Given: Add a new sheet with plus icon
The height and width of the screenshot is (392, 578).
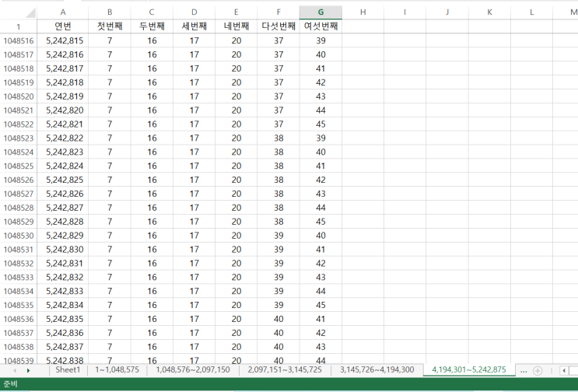Looking at the screenshot, I should click(538, 371).
